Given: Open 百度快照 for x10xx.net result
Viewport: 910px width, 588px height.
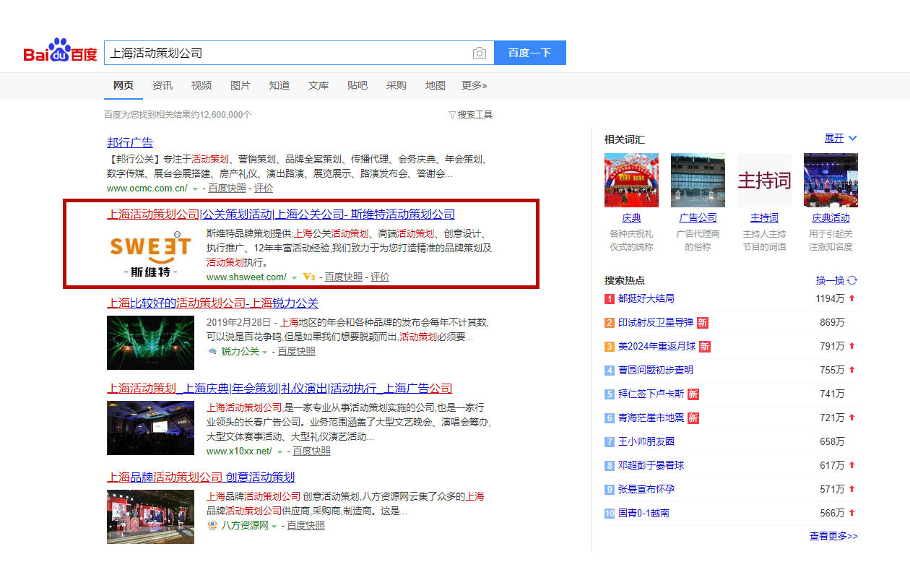Looking at the screenshot, I should tap(312, 451).
